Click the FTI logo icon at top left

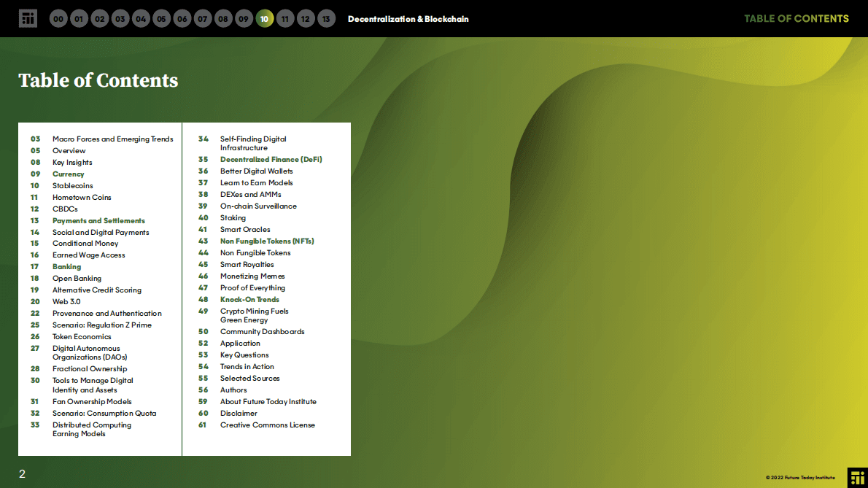tap(28, 18)
